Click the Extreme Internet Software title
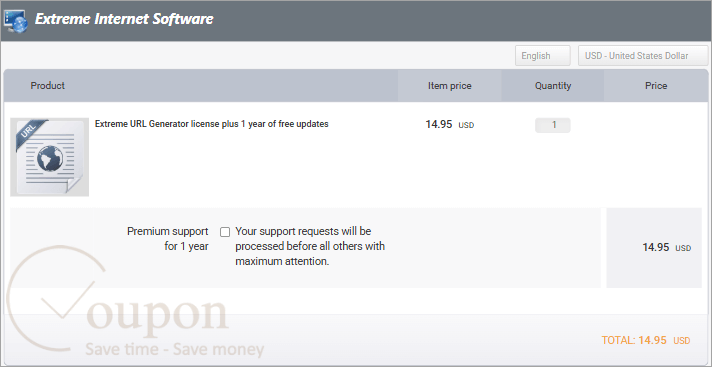712x367 pixels. pos(124,19)
